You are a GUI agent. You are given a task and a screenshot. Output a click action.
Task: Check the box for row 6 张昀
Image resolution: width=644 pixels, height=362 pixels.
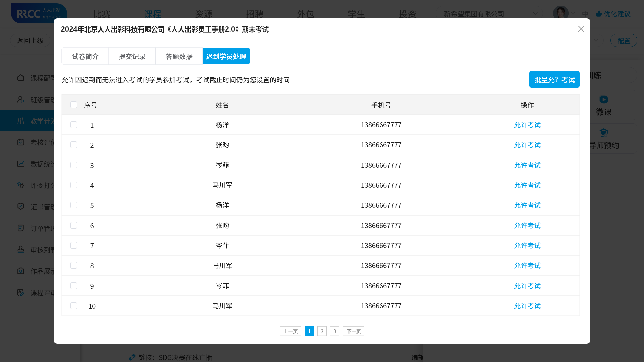pyautogui.click(x=74, y=225)
